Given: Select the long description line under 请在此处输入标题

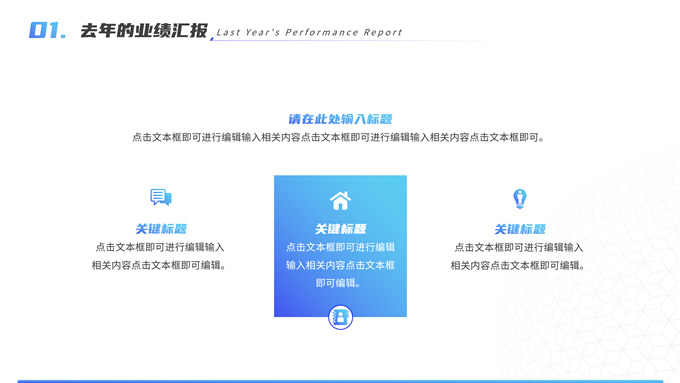Looking at the screenshot, I should [338, 137].
